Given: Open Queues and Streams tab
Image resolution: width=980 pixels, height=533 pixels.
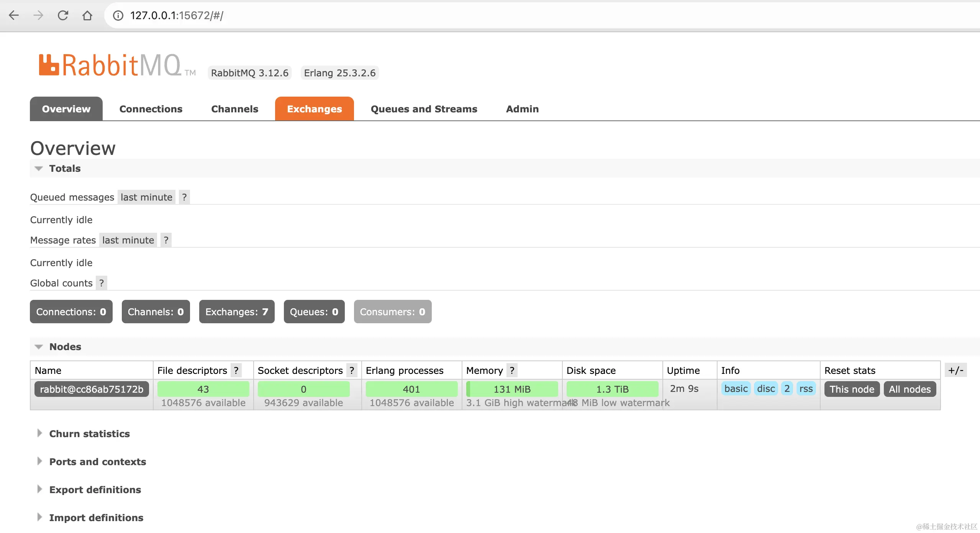Looking at the screenshot, I should [424, 109].
